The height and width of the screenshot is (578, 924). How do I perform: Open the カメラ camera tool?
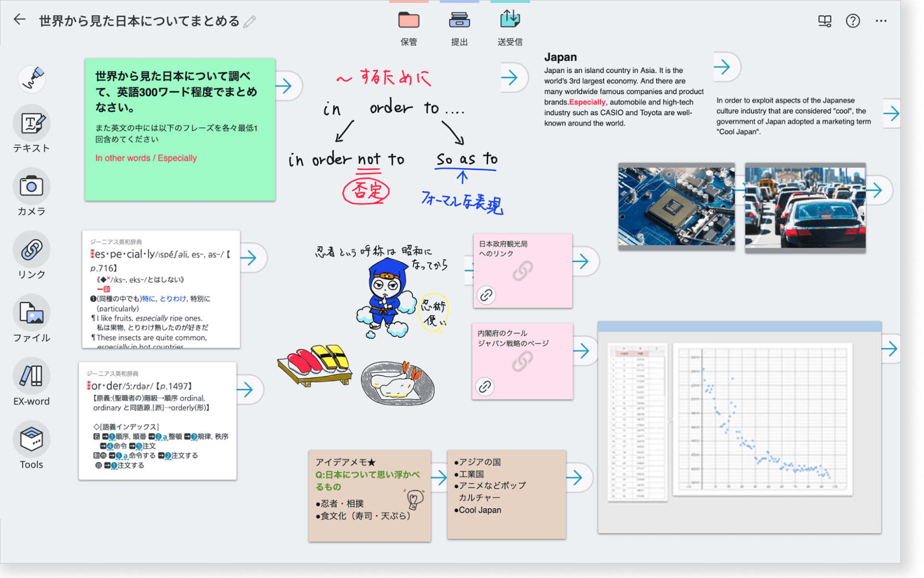32,186
